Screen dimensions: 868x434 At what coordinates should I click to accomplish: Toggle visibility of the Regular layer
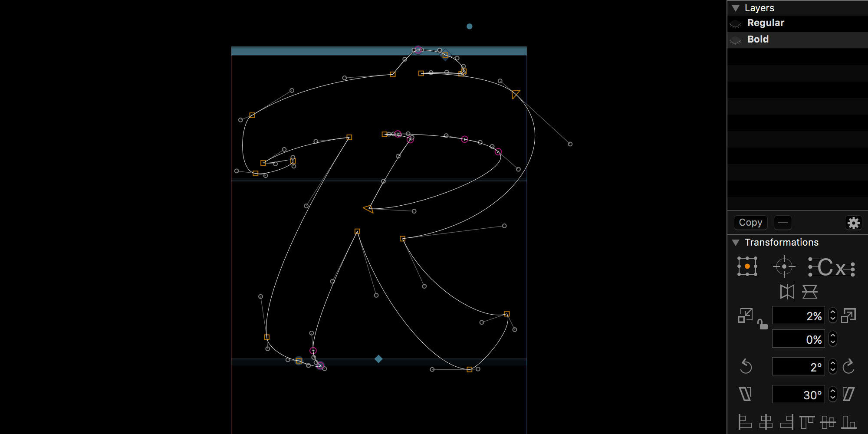tap(735, 23)
